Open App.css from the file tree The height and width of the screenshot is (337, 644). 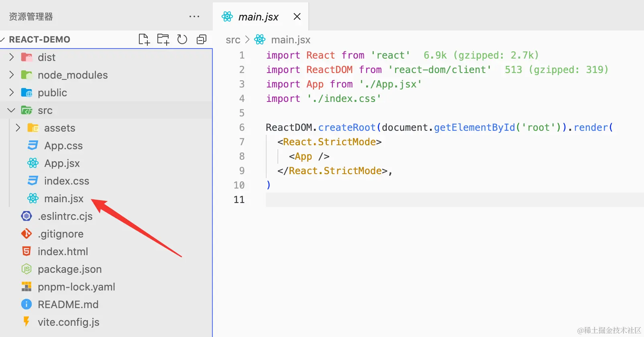[x=63, y=146]
